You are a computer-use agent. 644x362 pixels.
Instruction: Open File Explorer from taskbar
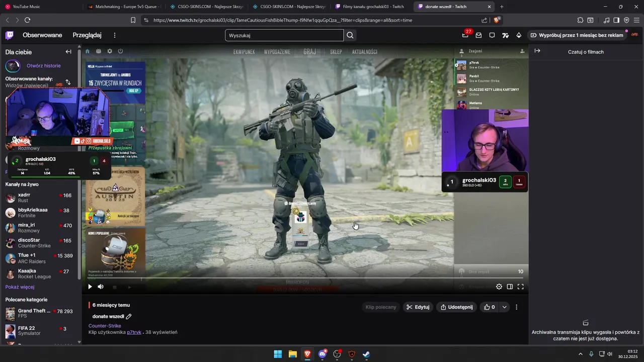point(292,354)
